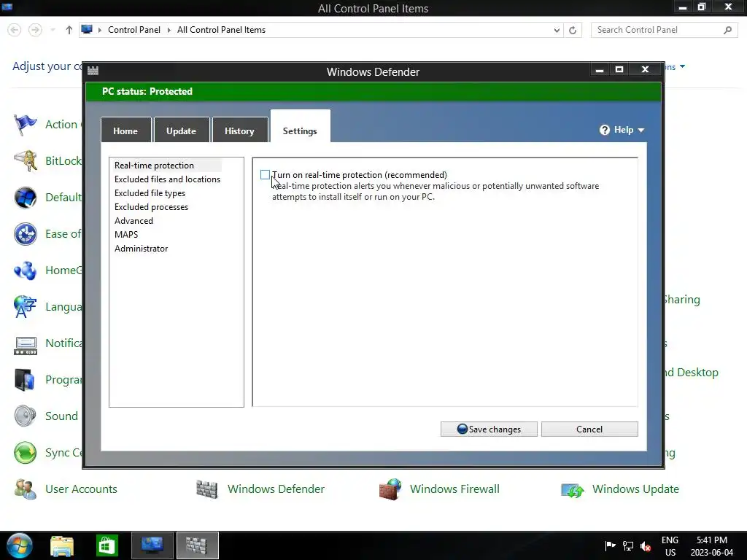Open the Help dropdown arrow
This screenshot has width=747, height=560.
tap(640, 130)
